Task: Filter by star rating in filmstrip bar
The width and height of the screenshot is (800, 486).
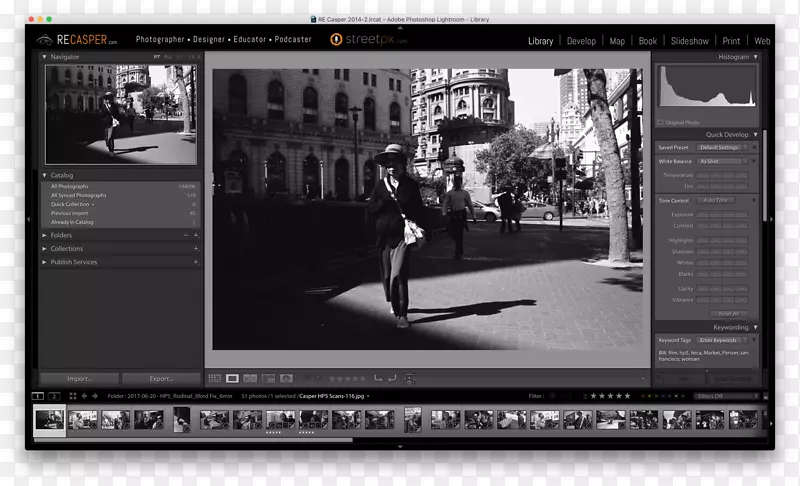Action: (610, 396)
